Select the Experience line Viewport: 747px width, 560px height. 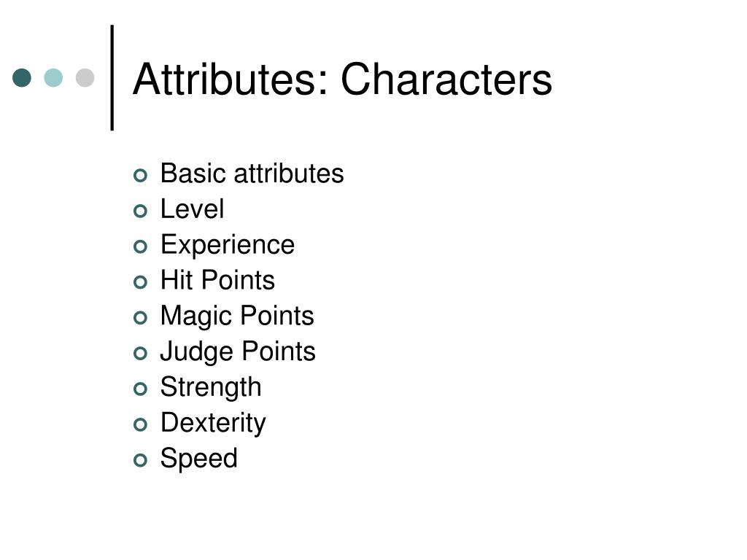click(x=228, y=245)
